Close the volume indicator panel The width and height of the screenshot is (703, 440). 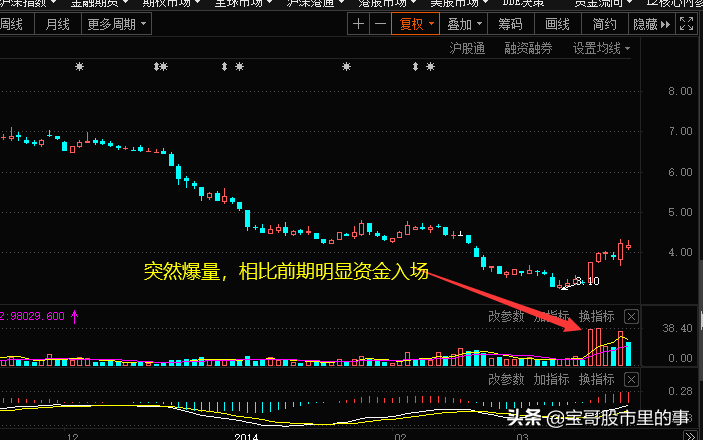pyautogui.click(x=631, y=317)
